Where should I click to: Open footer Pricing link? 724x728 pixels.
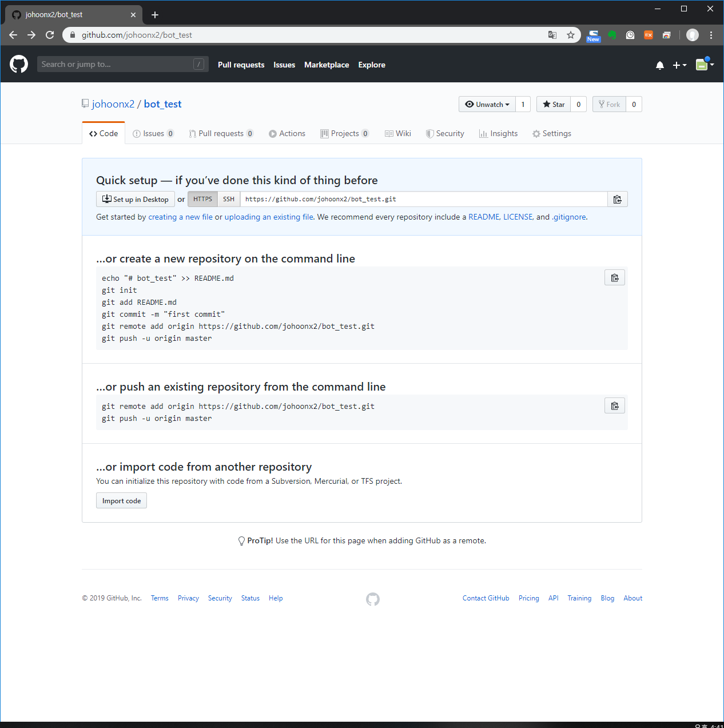[529, 598]
